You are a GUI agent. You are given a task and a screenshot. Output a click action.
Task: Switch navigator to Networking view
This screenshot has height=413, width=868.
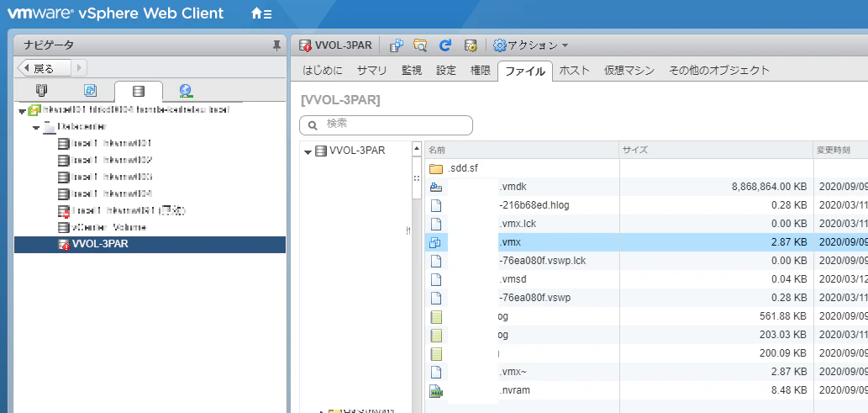[186, 90]
